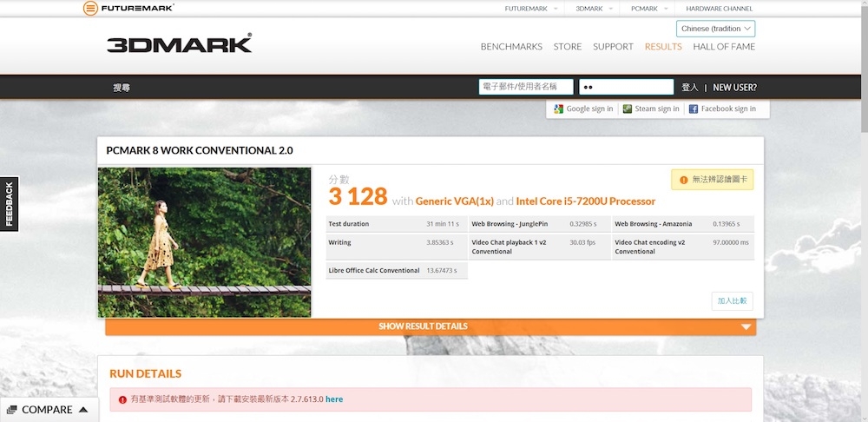Click Web Browsing - Amazonia row label
Screen dimensions: 868x422
654,224
